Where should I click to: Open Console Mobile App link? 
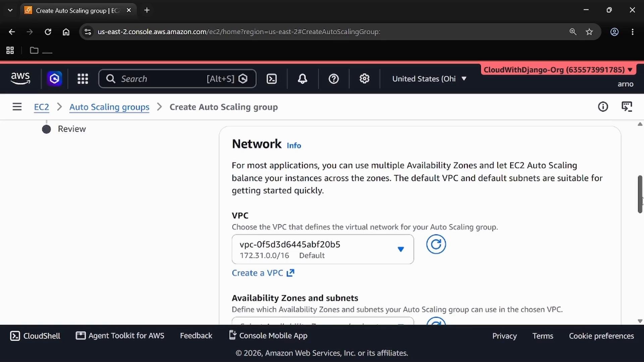(268, 336)
